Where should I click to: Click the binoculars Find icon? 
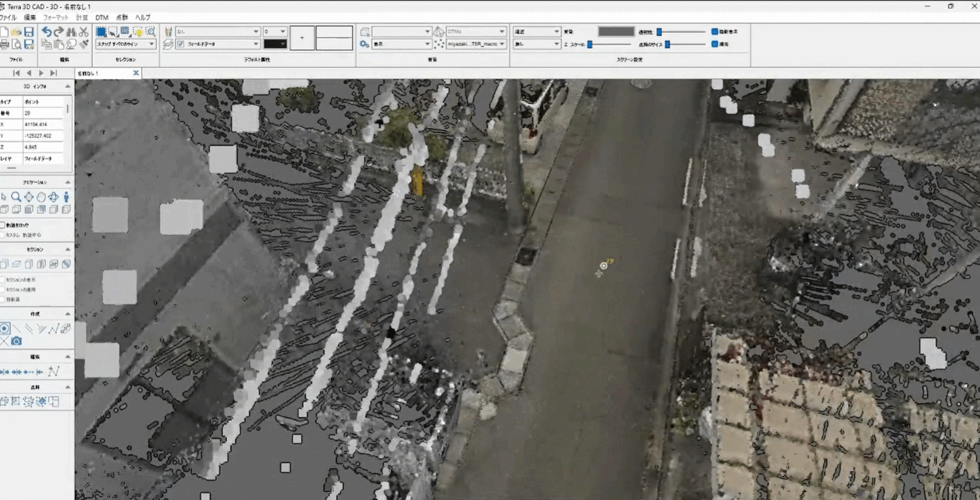(71, 32)
